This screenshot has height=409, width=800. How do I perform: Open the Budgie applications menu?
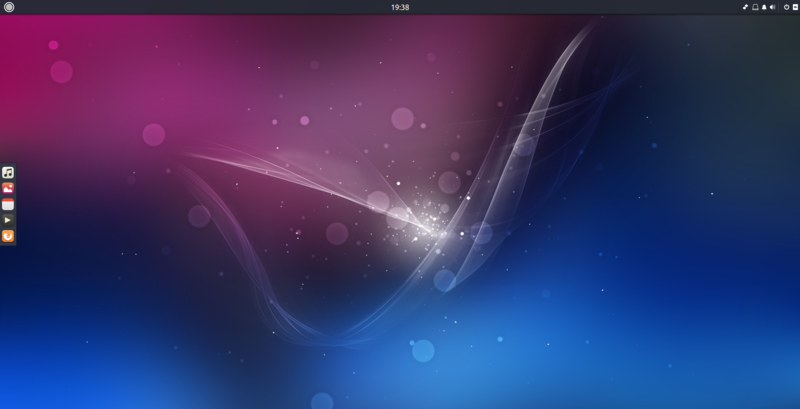point(9,7)
